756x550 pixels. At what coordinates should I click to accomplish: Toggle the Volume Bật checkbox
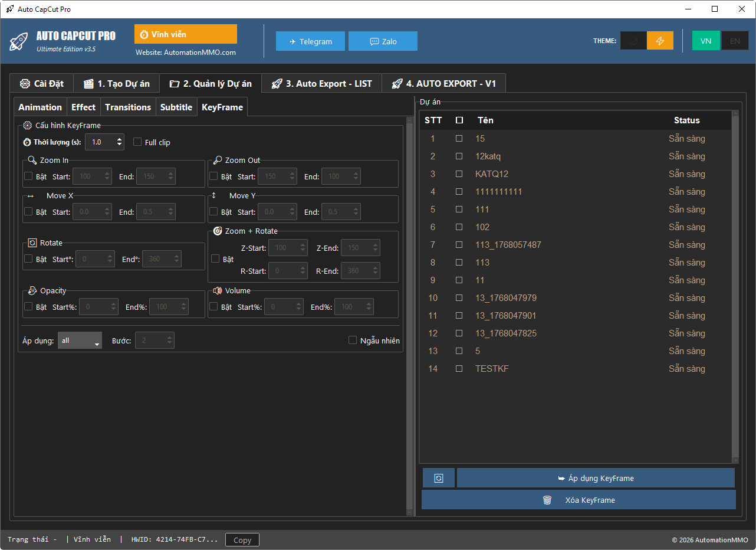pos(213,306)
